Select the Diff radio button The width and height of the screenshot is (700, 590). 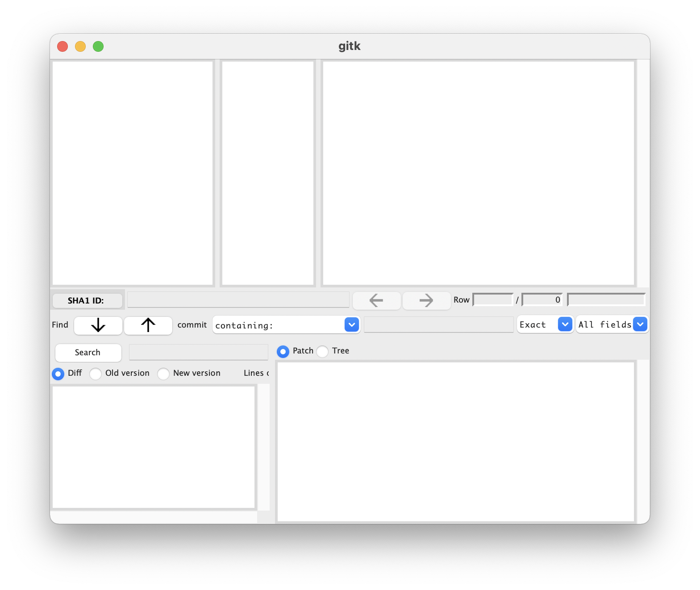58,374
